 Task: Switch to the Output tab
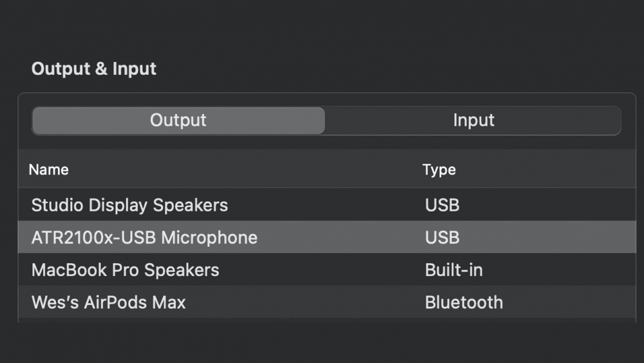[178, 121]
